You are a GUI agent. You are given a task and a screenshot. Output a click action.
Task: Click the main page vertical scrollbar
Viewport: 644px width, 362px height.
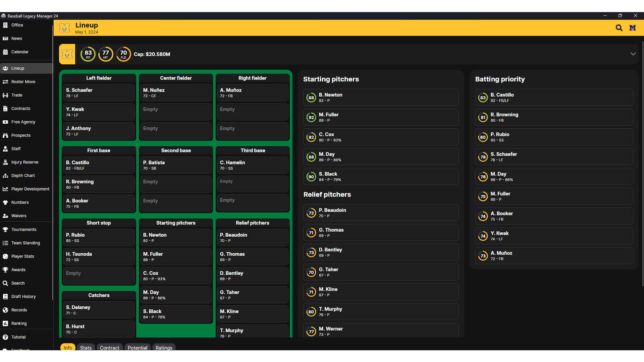click(642, 164)
